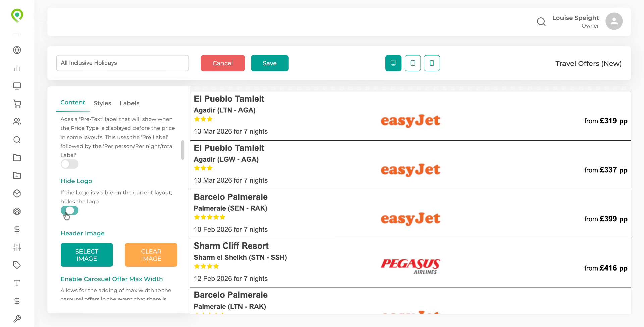Open the Users section from the sidebar
Image resolution: width=644 pixels, height=327 pixels.
(17, 122)
